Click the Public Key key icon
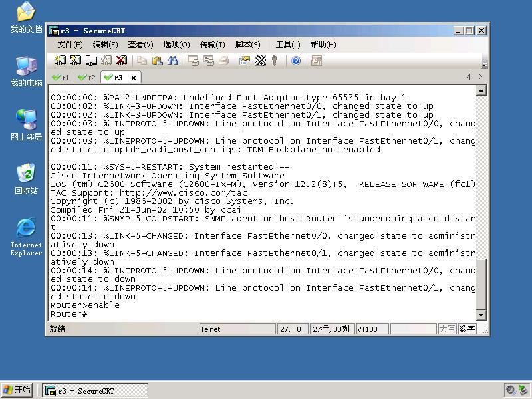This screenshot has width=532, height=399. pyautogui.click(x=275, y=61)
